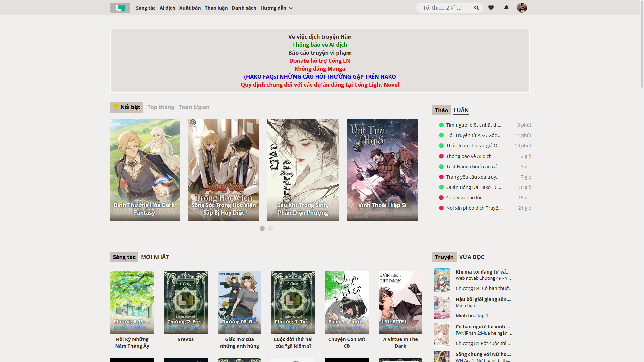Click the search magnifier icon
The image size is (644, 362).
click(476, 8)
